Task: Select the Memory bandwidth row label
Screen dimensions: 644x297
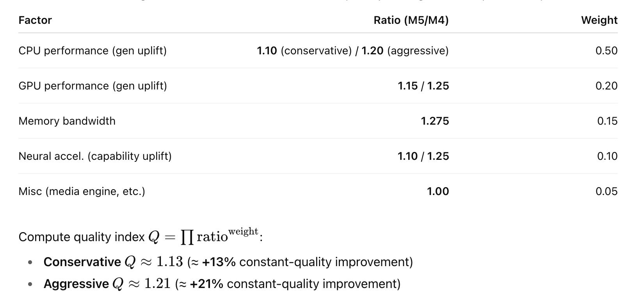Action: point(67,121)
